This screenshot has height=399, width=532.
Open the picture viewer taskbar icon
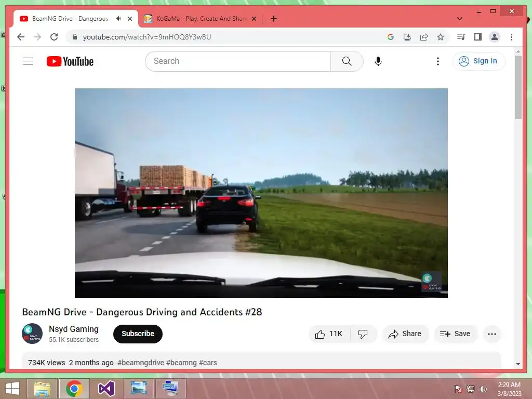tap(139, 389)
